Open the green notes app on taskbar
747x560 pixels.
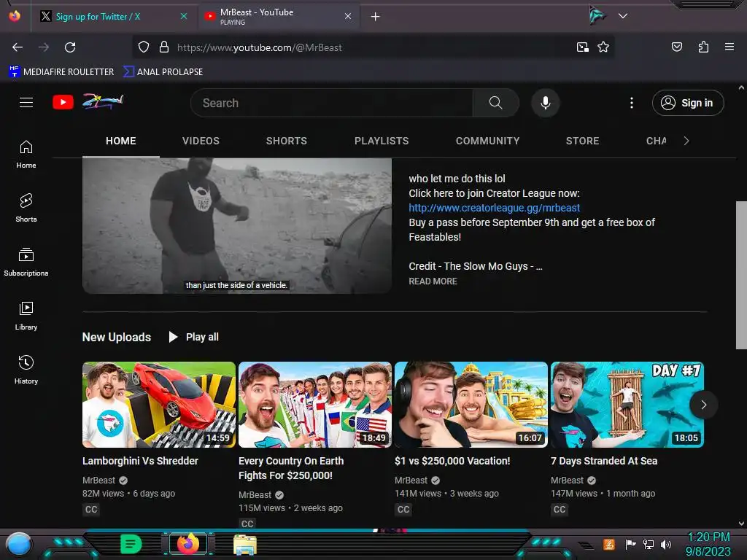point(131,544)
